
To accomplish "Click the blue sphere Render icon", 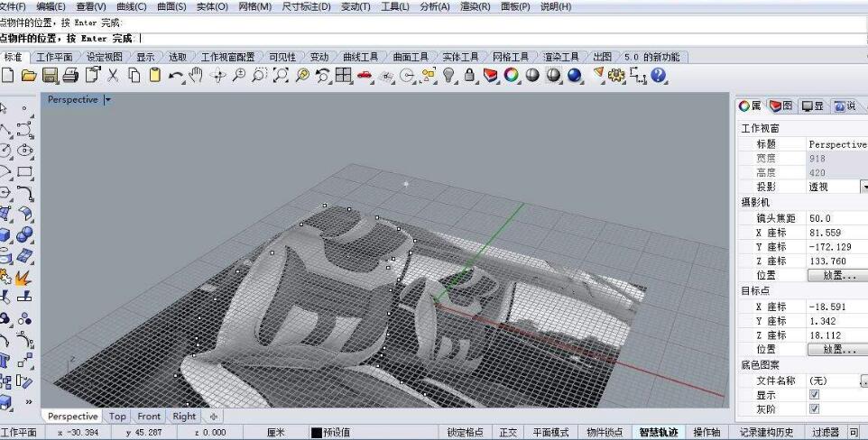I will tap(575, 75).
